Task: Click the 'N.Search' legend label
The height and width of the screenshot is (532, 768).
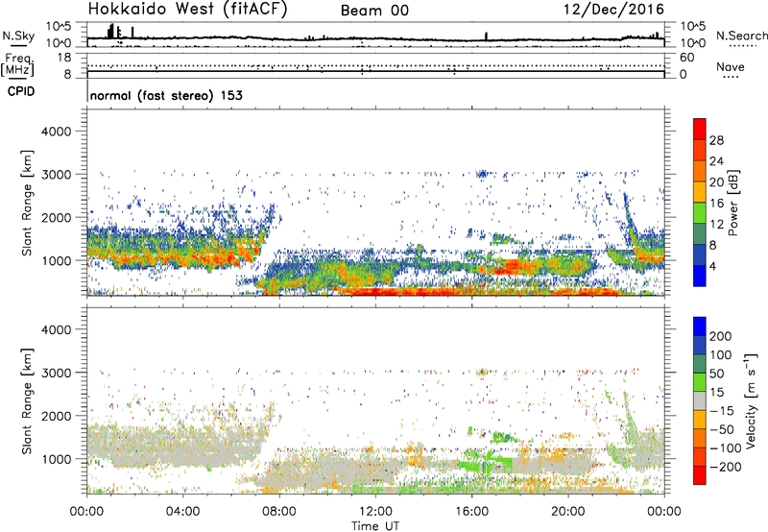Action: (x=742, y=36)
